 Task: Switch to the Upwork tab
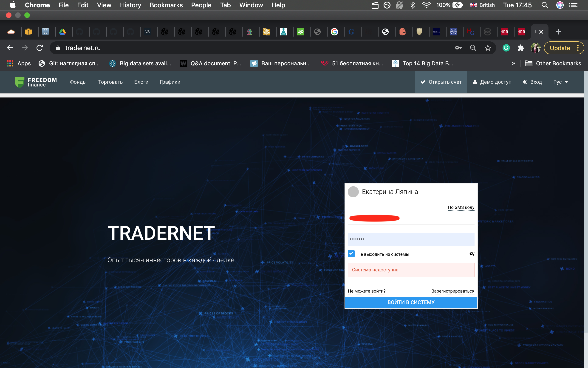coord(300,32)
